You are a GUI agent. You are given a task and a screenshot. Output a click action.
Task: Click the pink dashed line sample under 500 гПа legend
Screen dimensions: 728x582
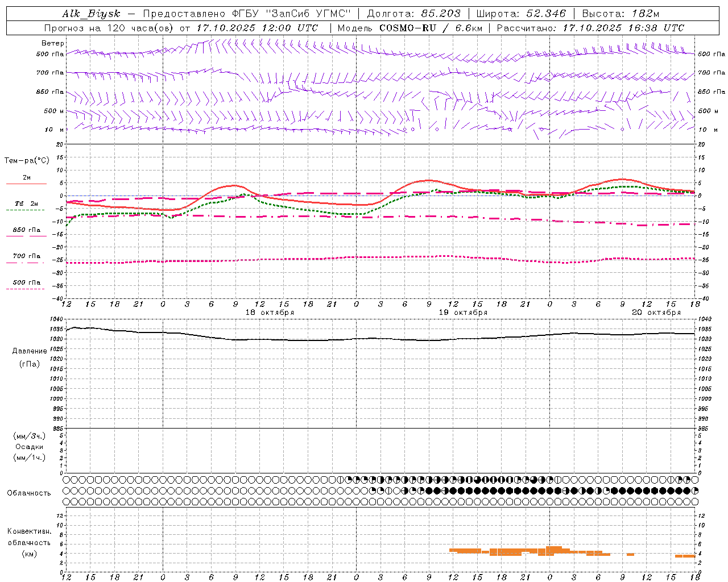pyautogui.click(x=25, y=289)
